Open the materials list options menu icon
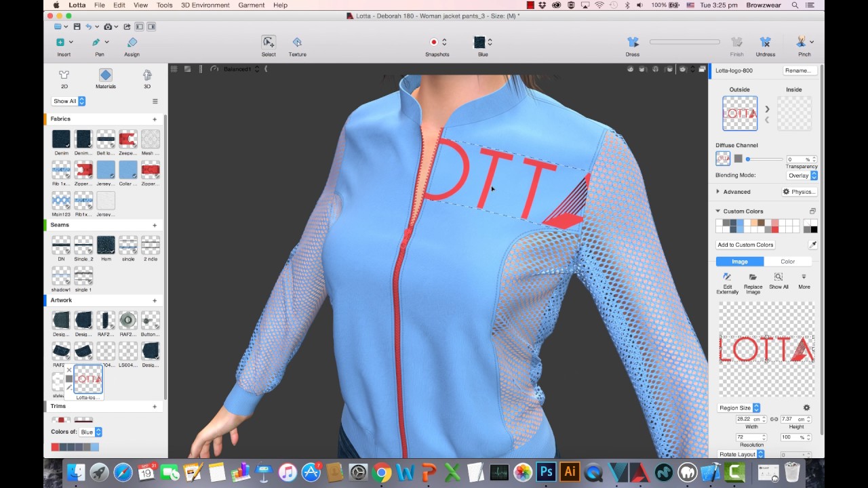 coord(155,101)
